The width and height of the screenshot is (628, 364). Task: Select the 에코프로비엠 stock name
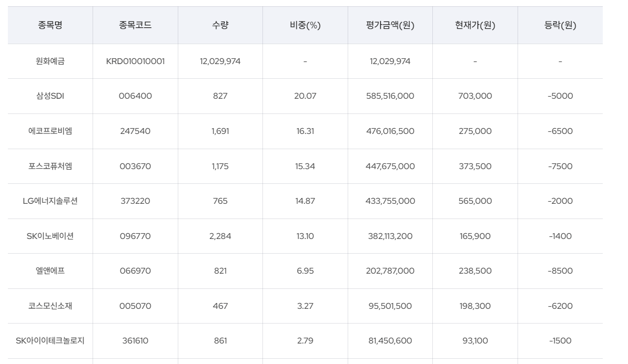tap(50, 131)
